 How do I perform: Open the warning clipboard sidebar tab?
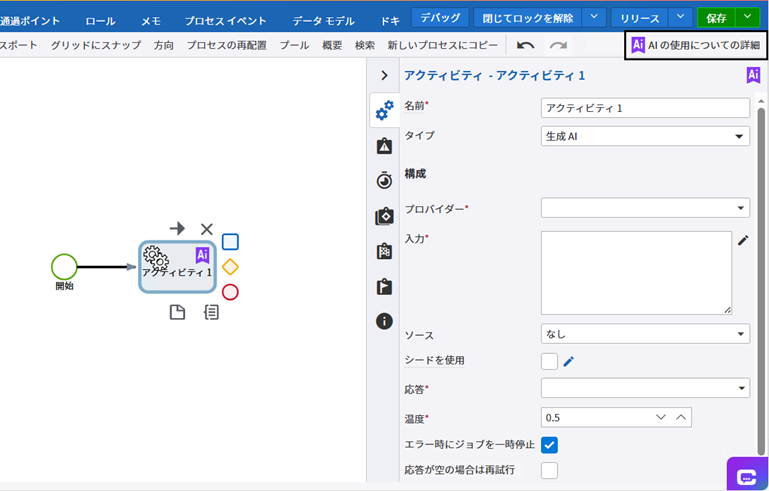[x=384, y=146]
